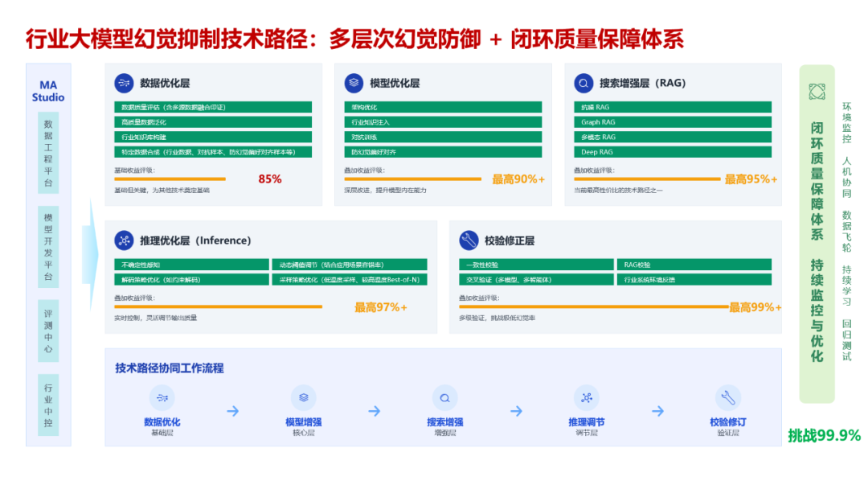
Task: Click the Deep RAG green bar
Action: point(673,152)
